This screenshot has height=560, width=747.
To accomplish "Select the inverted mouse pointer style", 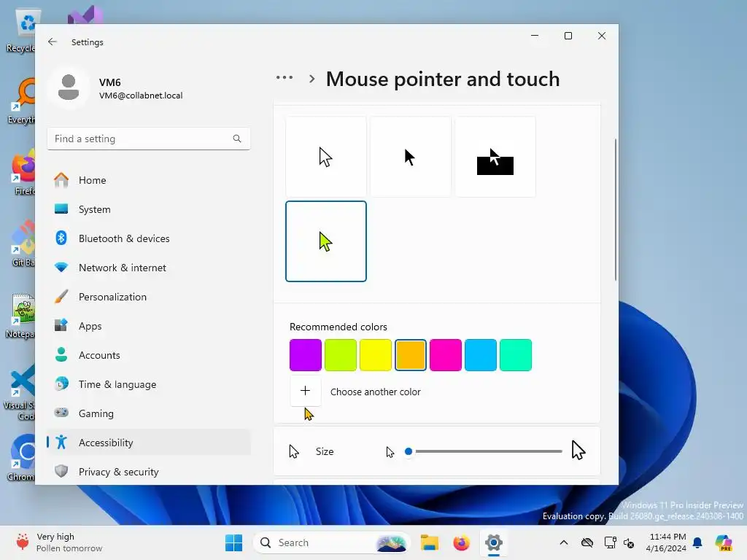I will (495, 157).
